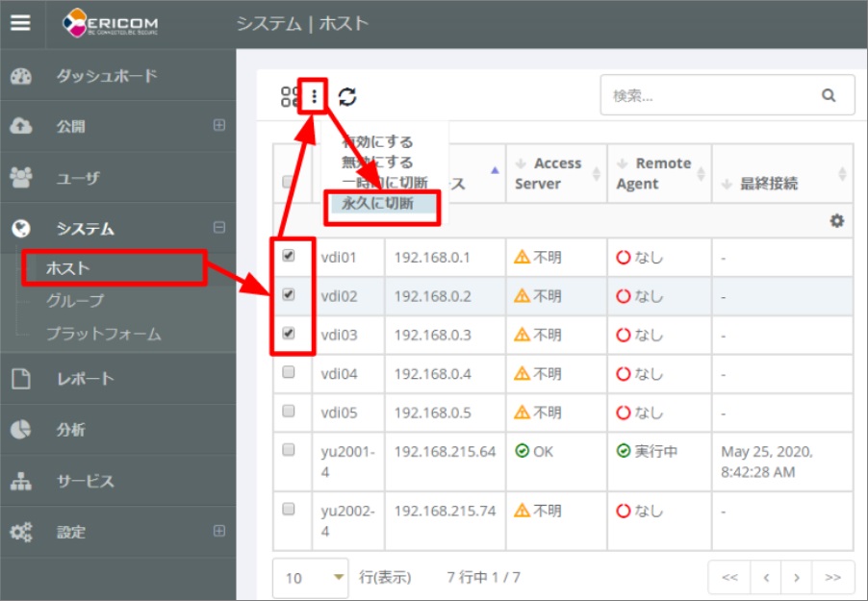This screenshot has height=601, width=868.
Task: Jump to the last page button
Action: click(832, 577)
